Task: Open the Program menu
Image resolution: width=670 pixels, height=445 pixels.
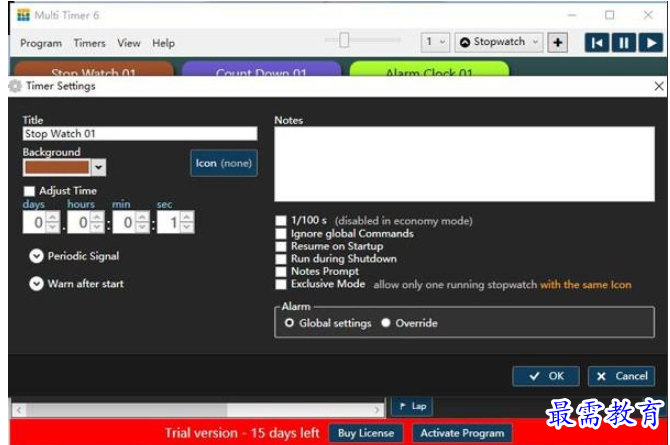Action: coord(41,43)
